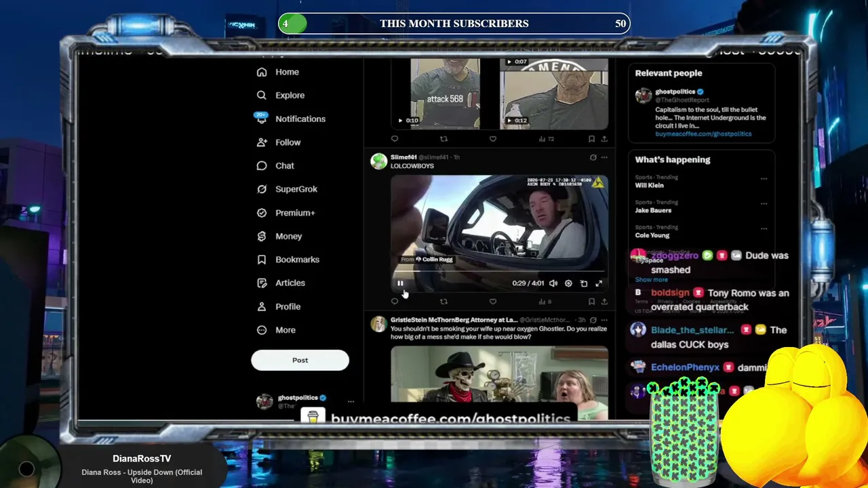The width and height of the screenshot is (868, 488).
Task: Click the ghostpolitics avatar at sidebar bottom
Action: 264,401
